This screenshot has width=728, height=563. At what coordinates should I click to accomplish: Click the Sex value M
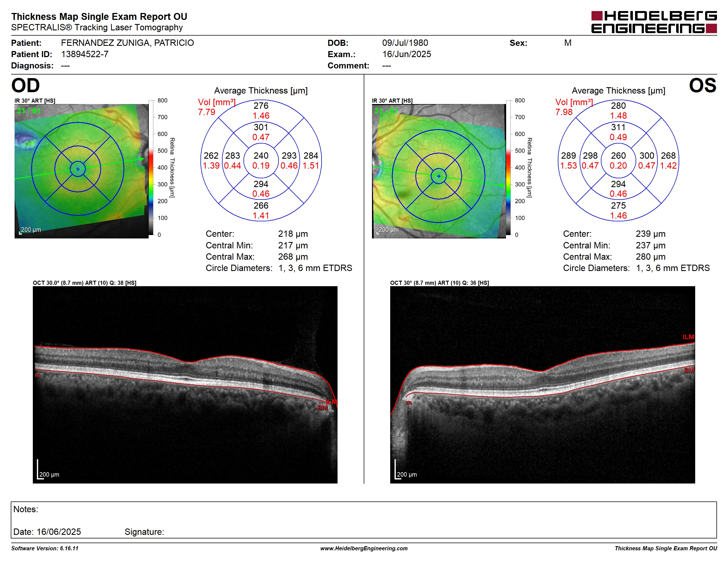[568, 43]
